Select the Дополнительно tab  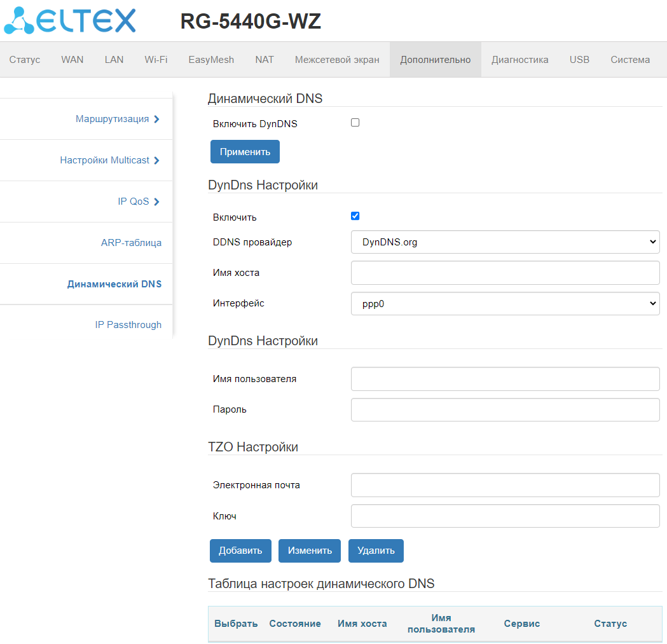pos(435,60)
